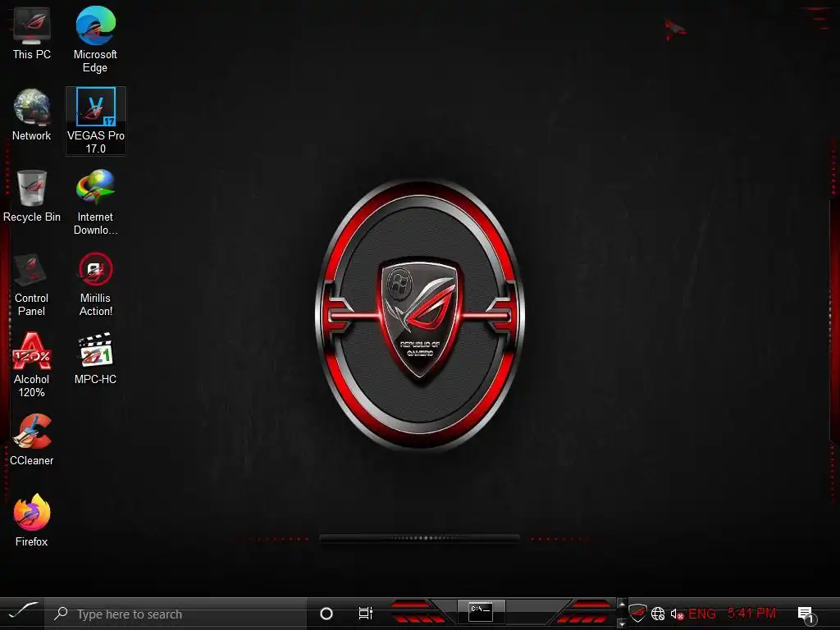Image resolution: width=840 pixels, height=630 pixels.
Task: Open the Microsoft Edge shortcut
Action: pos(95,39)
